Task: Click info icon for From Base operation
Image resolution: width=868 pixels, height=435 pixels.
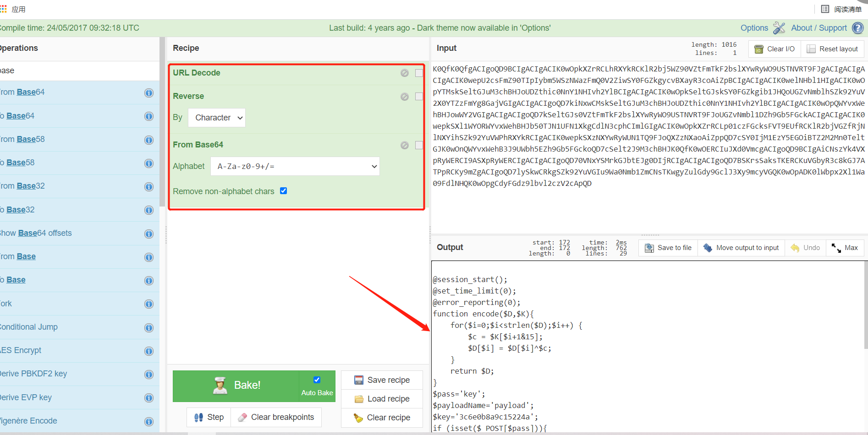Action: tap(149, 257)
